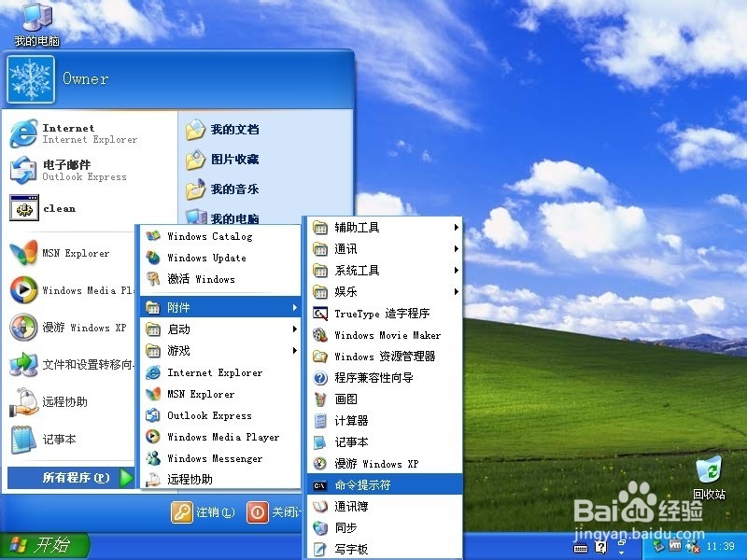Select 同步 in accessories menu
Viewport: 747px width, 560px height.
coord(385,527)
